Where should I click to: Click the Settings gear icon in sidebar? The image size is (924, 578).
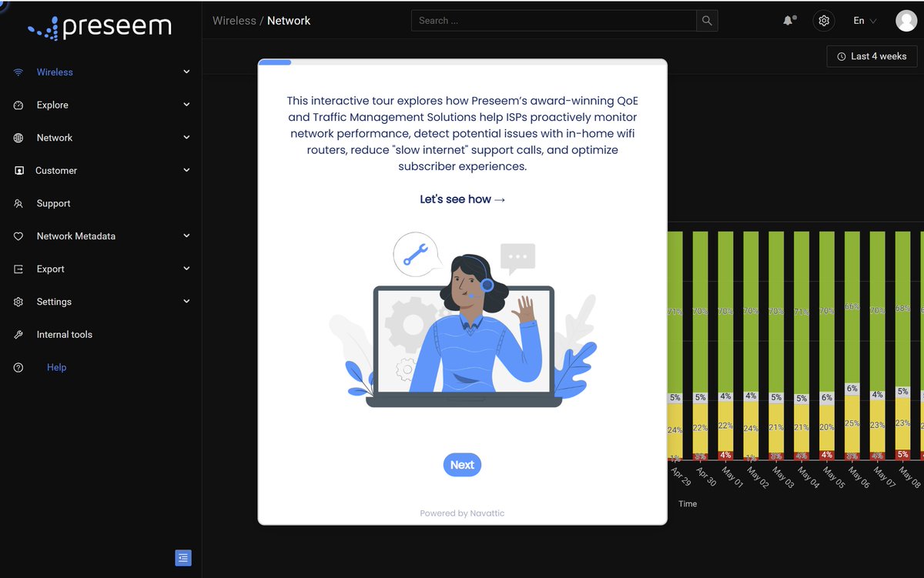click(18, 302)
